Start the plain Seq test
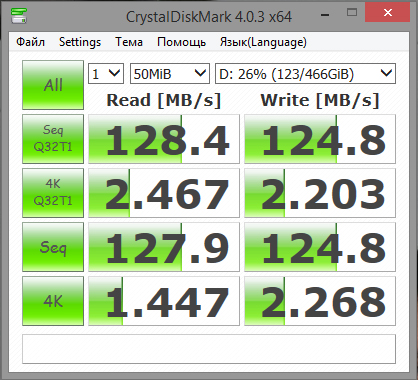This screenshot has height=380, width=418. pos(53,247)
